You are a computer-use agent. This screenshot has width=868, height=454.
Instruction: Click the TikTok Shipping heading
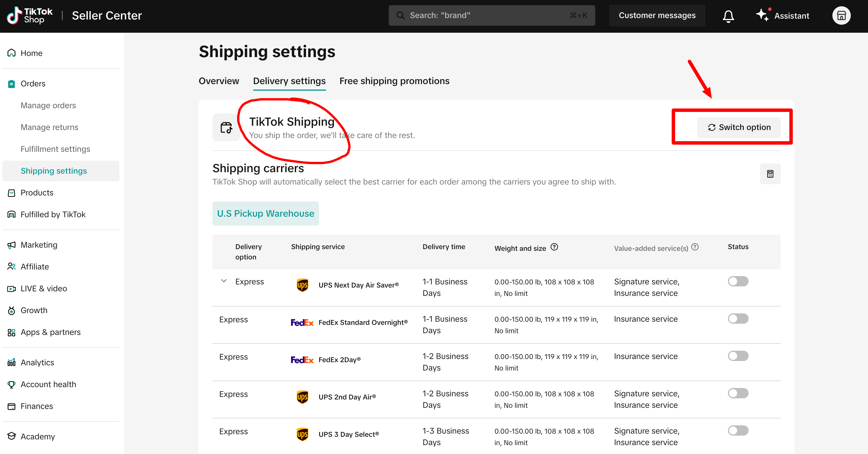click(x=291, y=122)
